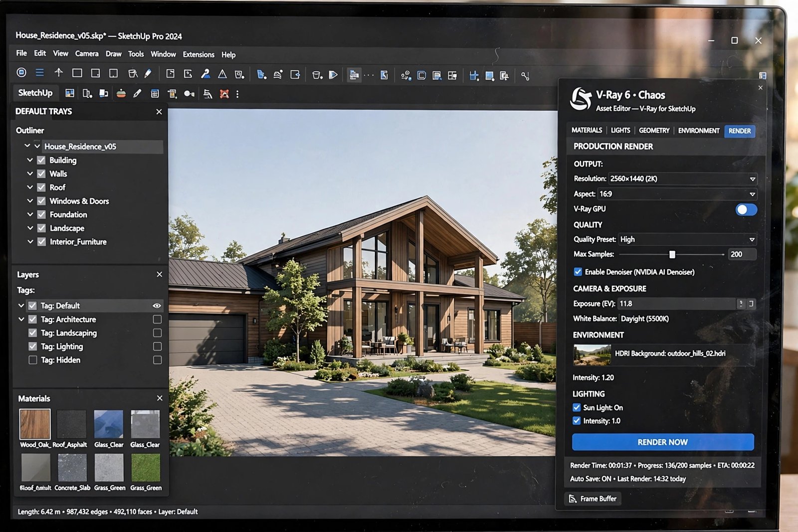The image size is (798, 532).
Task: Open the Extensions menu
Action: pos(199,54)
